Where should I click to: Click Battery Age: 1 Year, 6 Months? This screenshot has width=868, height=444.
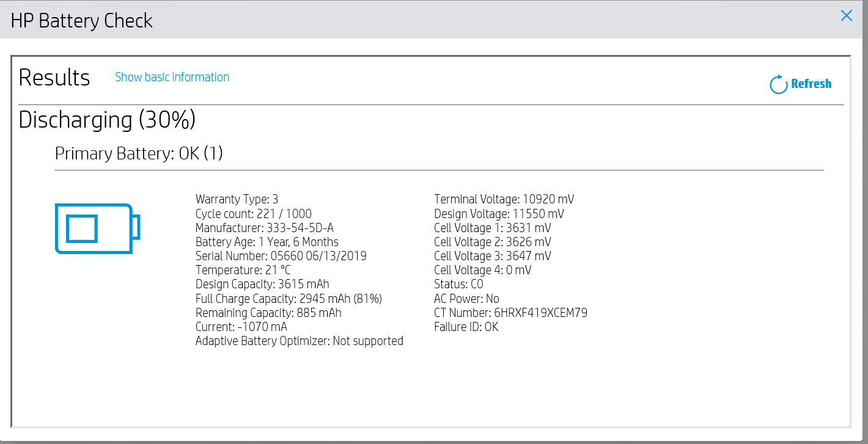click(267, 242)
